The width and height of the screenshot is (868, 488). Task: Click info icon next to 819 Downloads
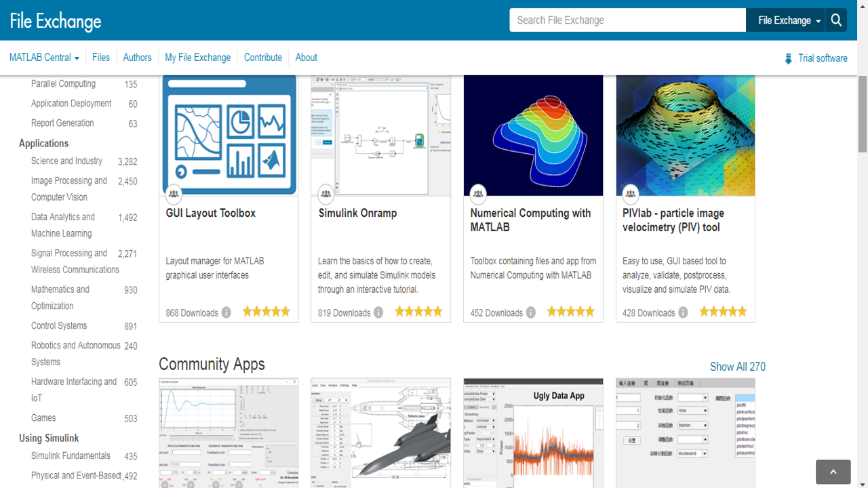click(378, 312)
